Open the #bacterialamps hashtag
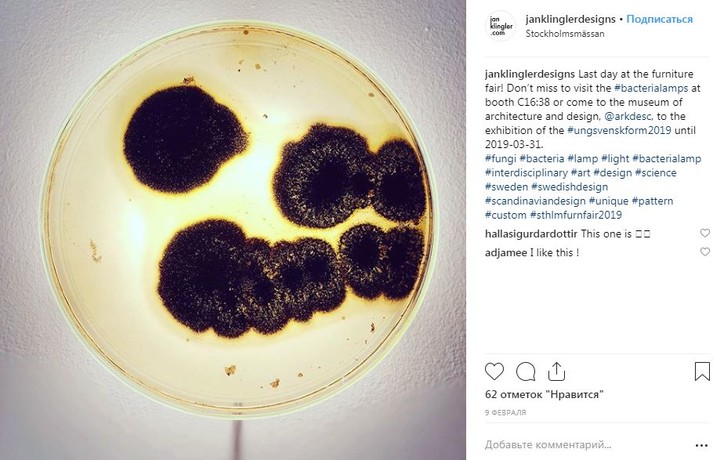 click(651, 88)
